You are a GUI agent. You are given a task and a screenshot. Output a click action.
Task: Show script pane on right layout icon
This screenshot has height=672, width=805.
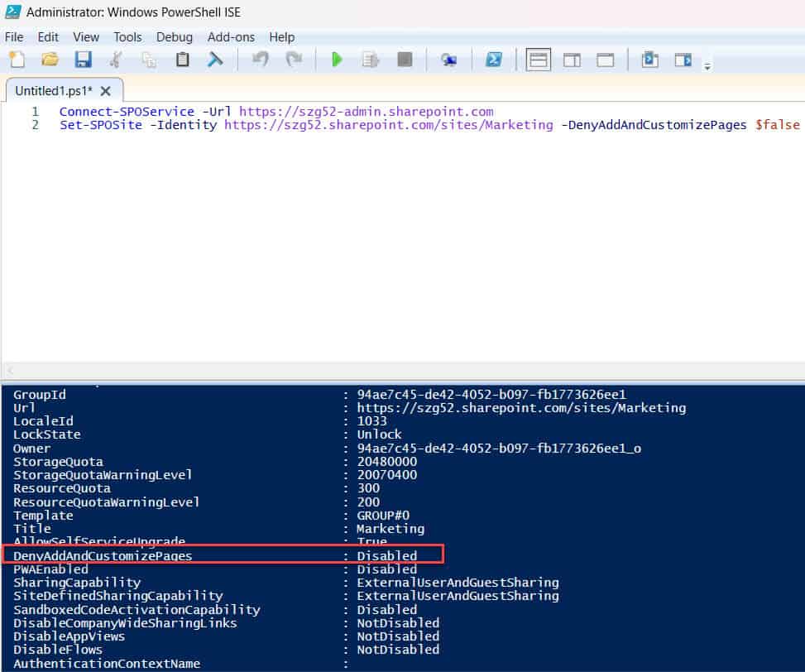572,60
